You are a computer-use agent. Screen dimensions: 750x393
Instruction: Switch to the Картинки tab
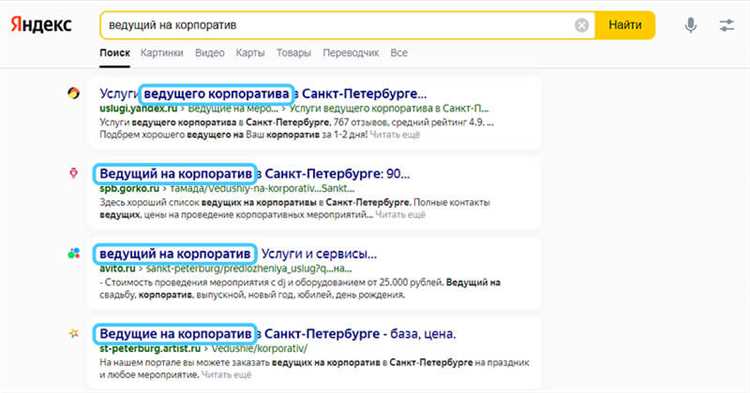click(162, 53)
